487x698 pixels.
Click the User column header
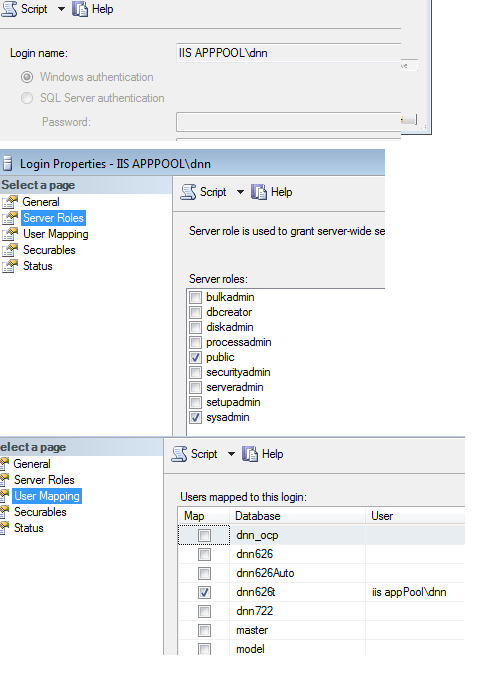pyautogui.click(x=415, y=516)
